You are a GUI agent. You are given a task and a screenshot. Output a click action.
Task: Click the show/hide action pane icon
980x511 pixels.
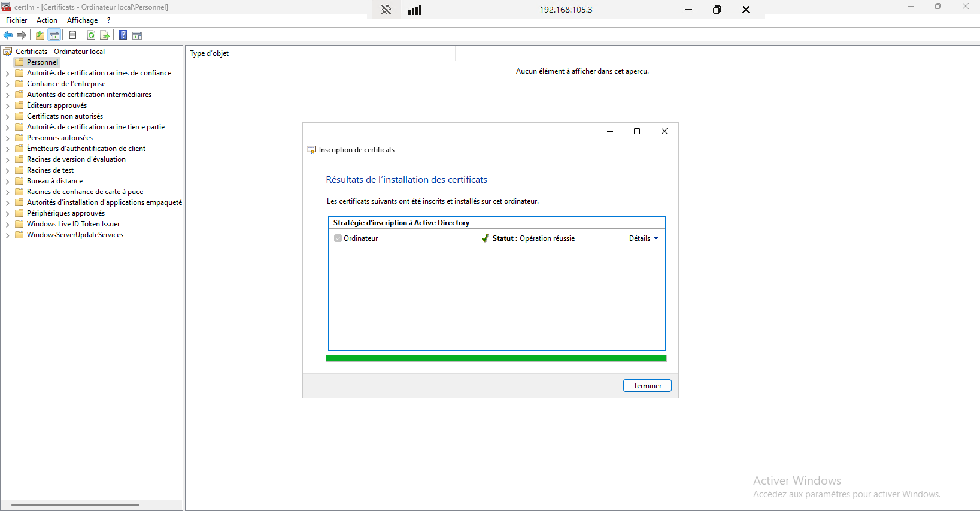pyautogui.click(x=137, y=35)
